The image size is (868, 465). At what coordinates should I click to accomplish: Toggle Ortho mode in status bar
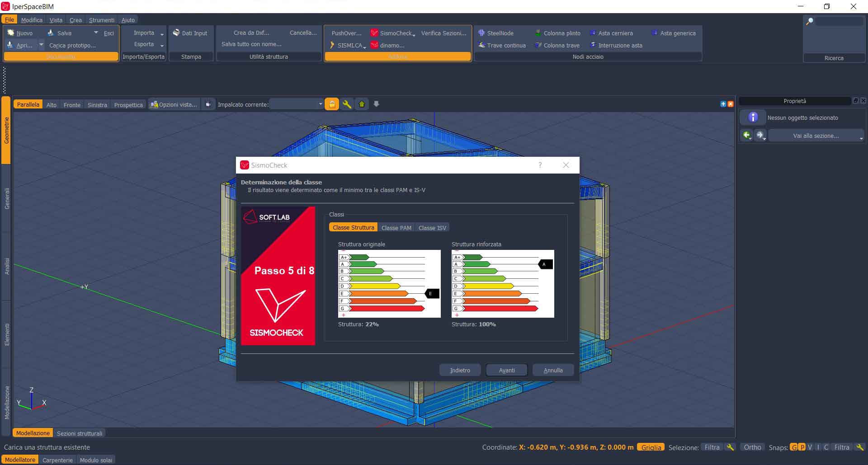pos(752,447)
